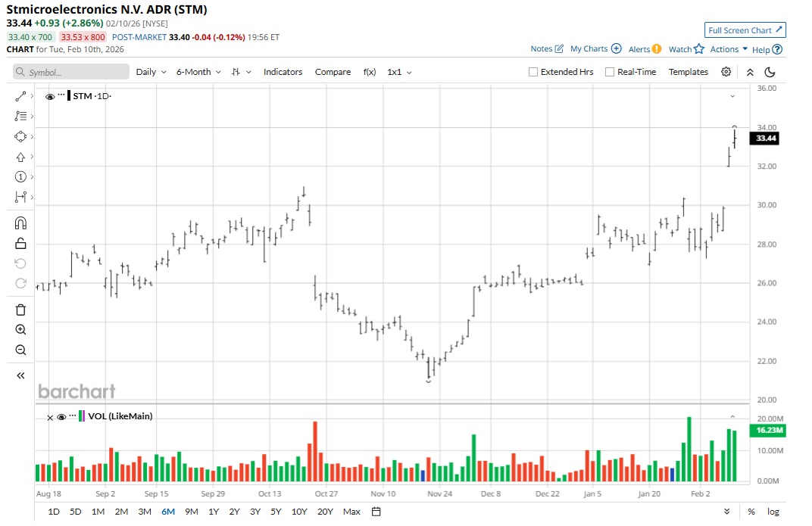Remove the VOL indicator pane
The height and width of the screenshot is (526, 812).
point(50,417)
